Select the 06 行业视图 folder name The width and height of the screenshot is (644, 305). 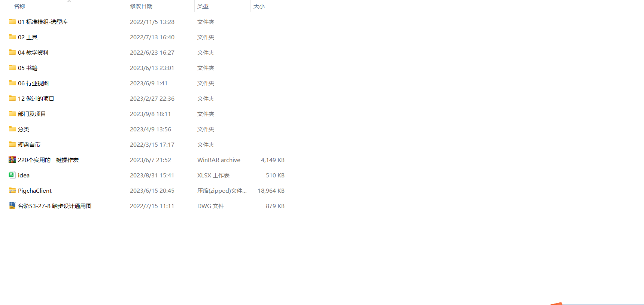(x=33, y=83)
